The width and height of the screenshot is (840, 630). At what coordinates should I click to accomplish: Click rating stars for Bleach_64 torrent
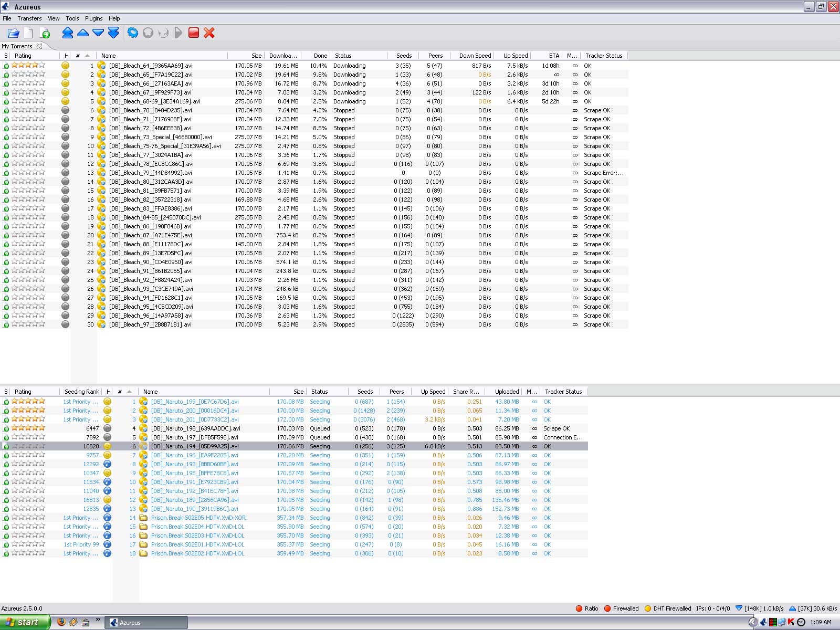coord(28,66)
